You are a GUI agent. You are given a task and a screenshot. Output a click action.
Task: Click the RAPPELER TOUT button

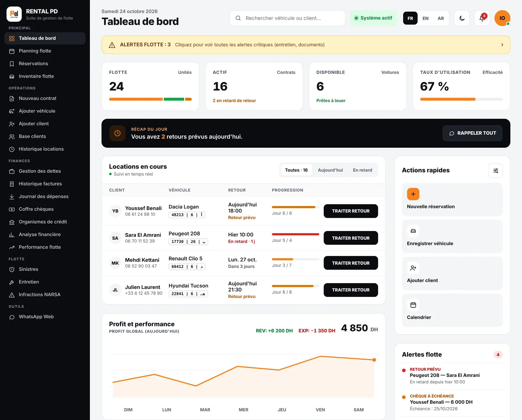tap(472, 133)
